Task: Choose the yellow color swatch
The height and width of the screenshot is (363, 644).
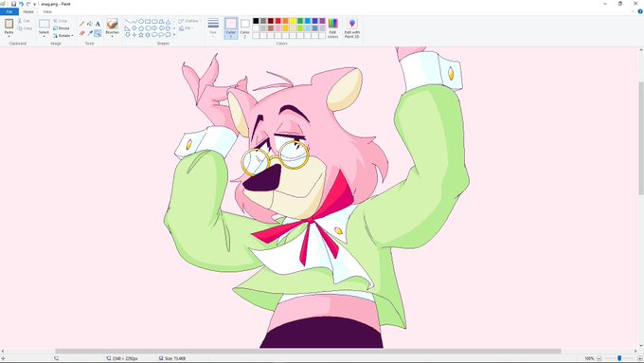Action: pyautogui.click(x=293, y=21)
